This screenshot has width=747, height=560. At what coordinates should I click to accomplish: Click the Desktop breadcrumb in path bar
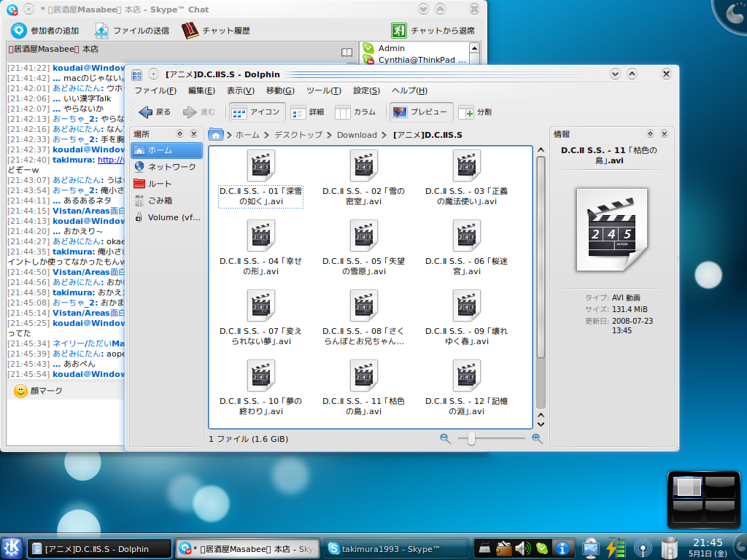(x=298, y=135)
